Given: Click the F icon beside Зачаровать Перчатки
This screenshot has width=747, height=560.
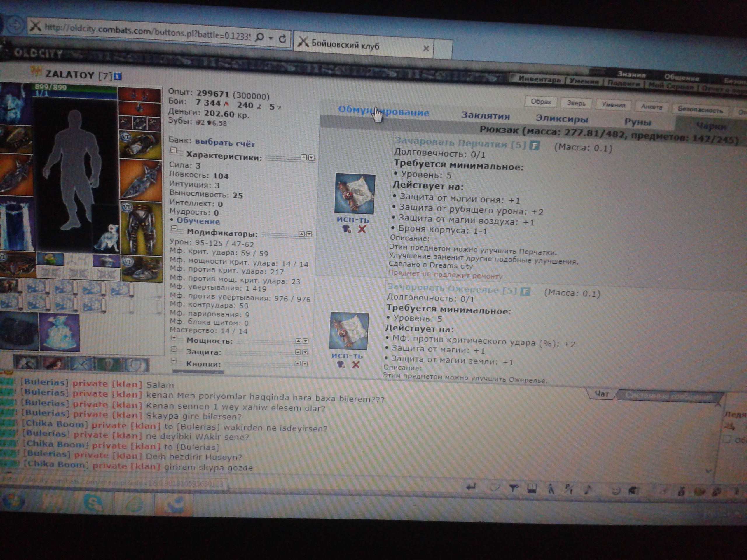Looking at the screenshot, I should [x=534, y=146].
